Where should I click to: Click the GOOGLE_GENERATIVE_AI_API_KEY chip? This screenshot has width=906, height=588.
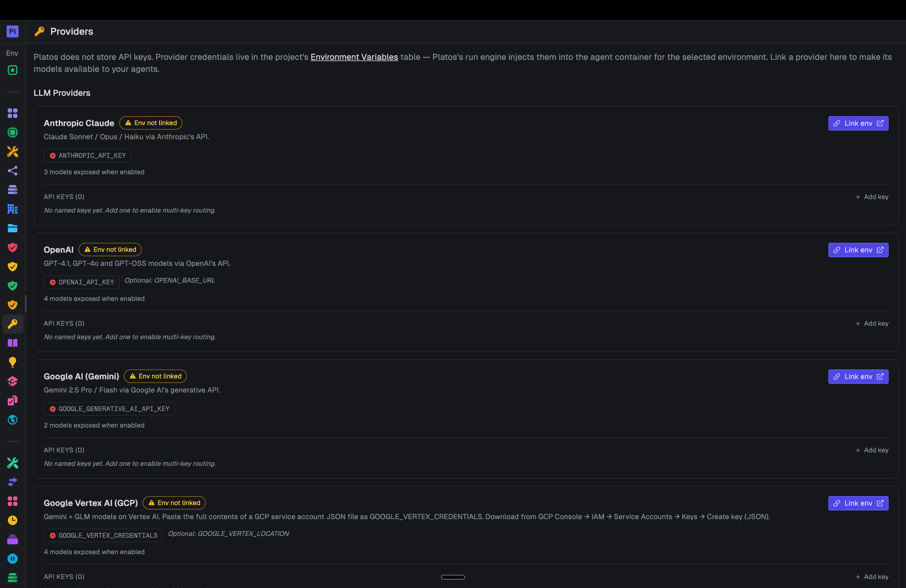coord(109,409)
